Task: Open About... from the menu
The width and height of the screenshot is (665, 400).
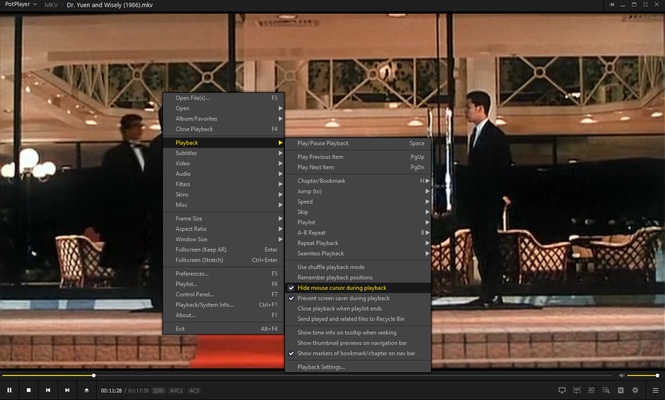Action: point(224,315)
